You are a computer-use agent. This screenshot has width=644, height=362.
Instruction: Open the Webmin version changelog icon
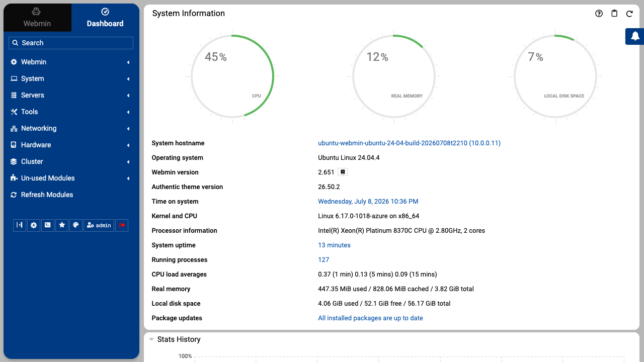tap(343, 172)
